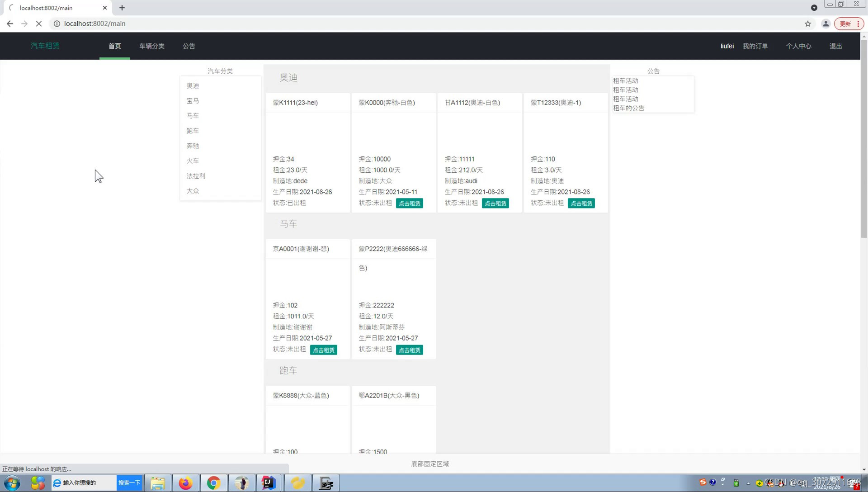The width and height of the screenshot is (868, 492).
Task: Rent the 蒙K0000 car via 点击租赁
Action: click(410, 203)
